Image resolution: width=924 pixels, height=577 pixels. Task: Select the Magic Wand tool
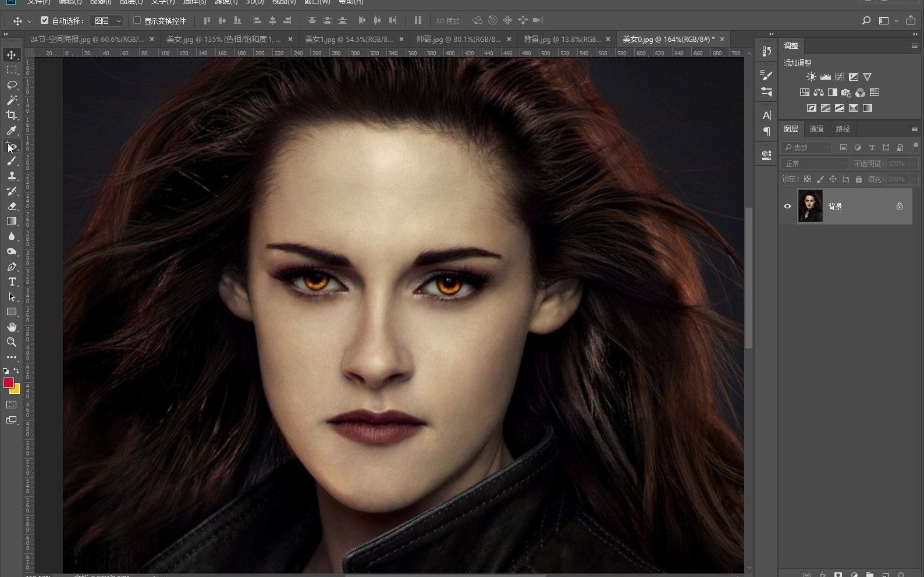(x=12, y=100)
